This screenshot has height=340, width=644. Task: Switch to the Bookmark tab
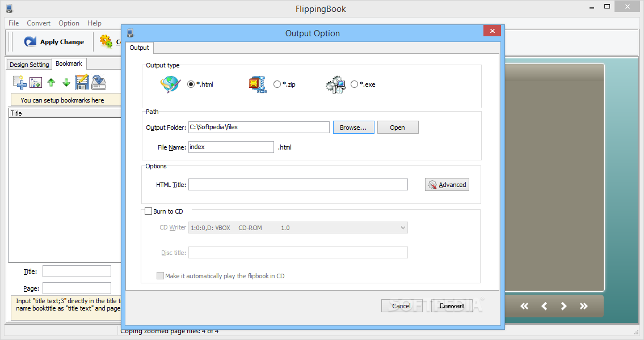pos(69,63)
